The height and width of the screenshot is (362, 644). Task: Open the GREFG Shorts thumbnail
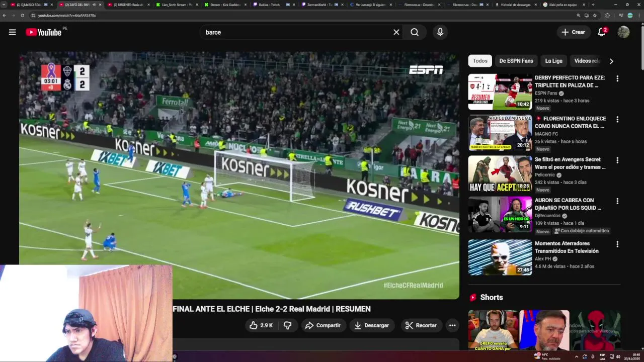493,330
